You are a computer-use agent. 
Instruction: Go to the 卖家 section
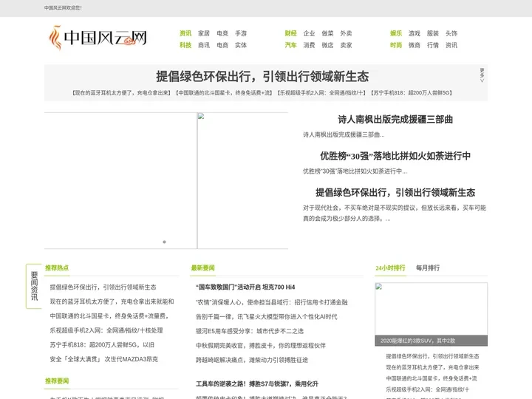point(346,45)
